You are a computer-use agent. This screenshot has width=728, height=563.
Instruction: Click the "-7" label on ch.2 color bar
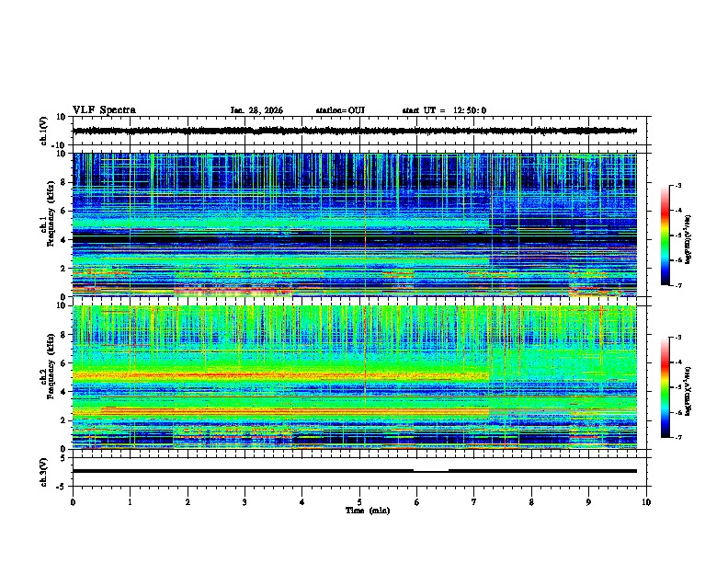click(678, 437)
